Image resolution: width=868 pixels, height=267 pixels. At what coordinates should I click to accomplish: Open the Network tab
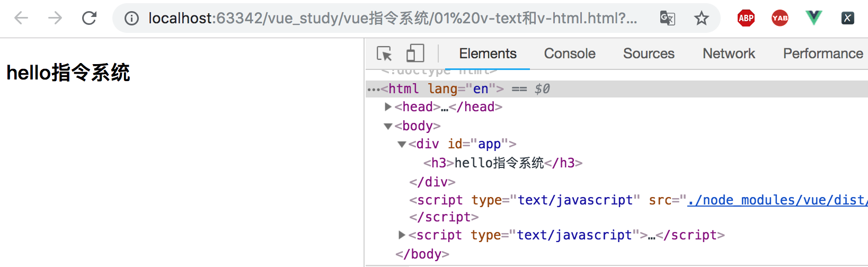coord(729,54)
